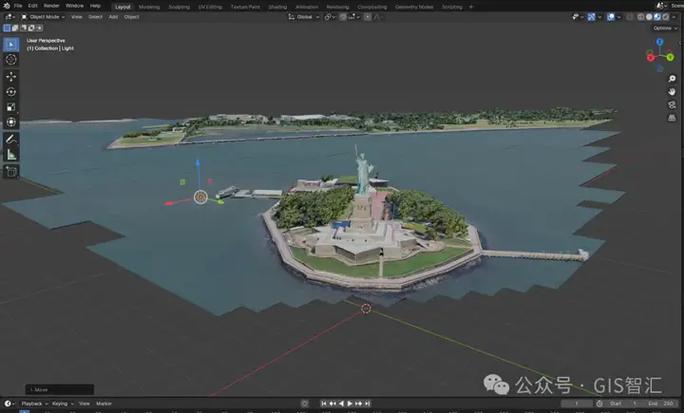The image size is (684, 413).
Task: Switch to the Geometry Nodes workspace tab
Action: tap(414, 7)
